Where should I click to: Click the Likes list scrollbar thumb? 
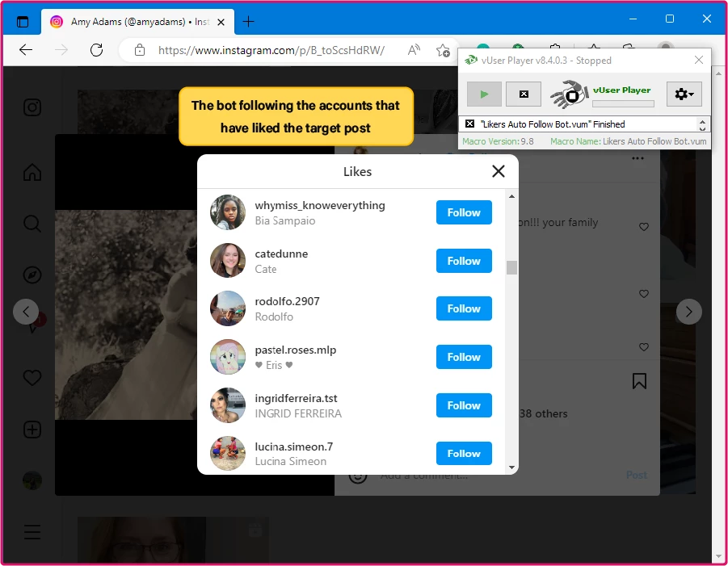[511, 268]
